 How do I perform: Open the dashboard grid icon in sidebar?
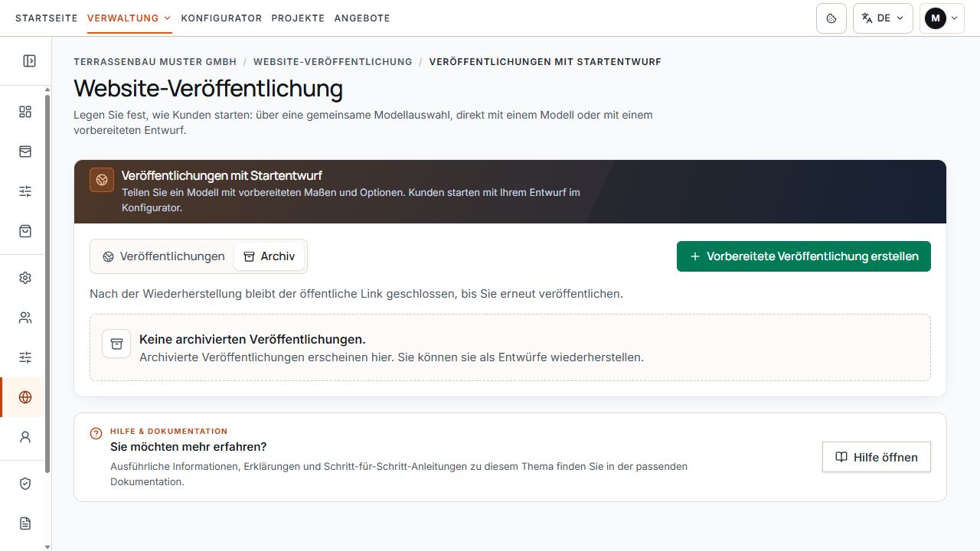[x=25, y=112]
